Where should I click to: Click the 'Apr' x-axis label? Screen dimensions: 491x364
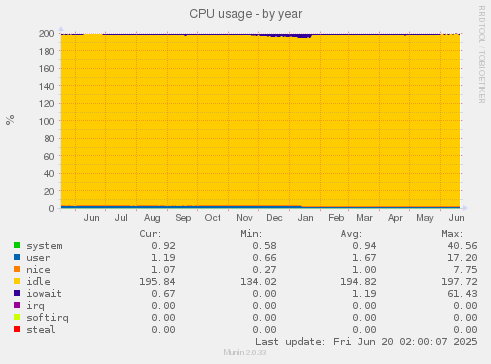point(395,218)
